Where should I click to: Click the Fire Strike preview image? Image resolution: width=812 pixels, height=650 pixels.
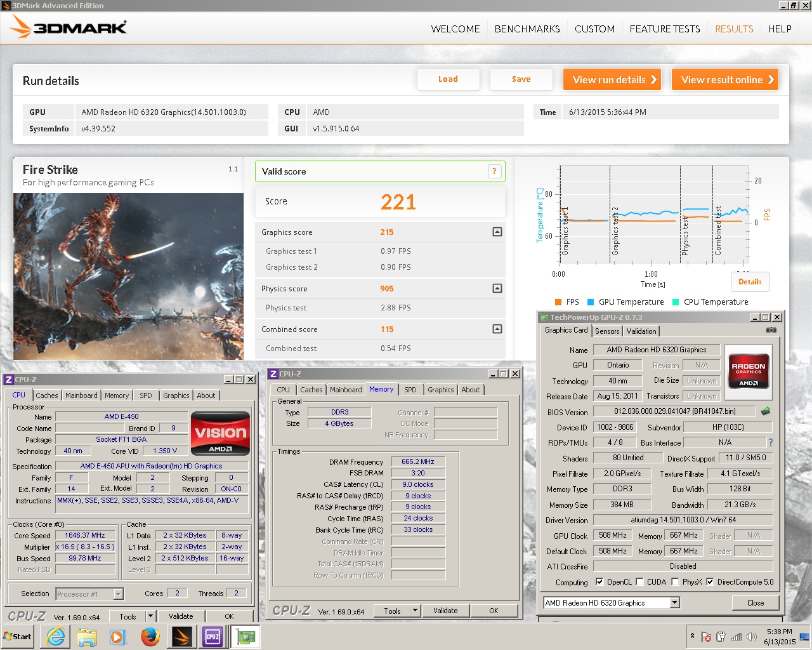(128, 276)
